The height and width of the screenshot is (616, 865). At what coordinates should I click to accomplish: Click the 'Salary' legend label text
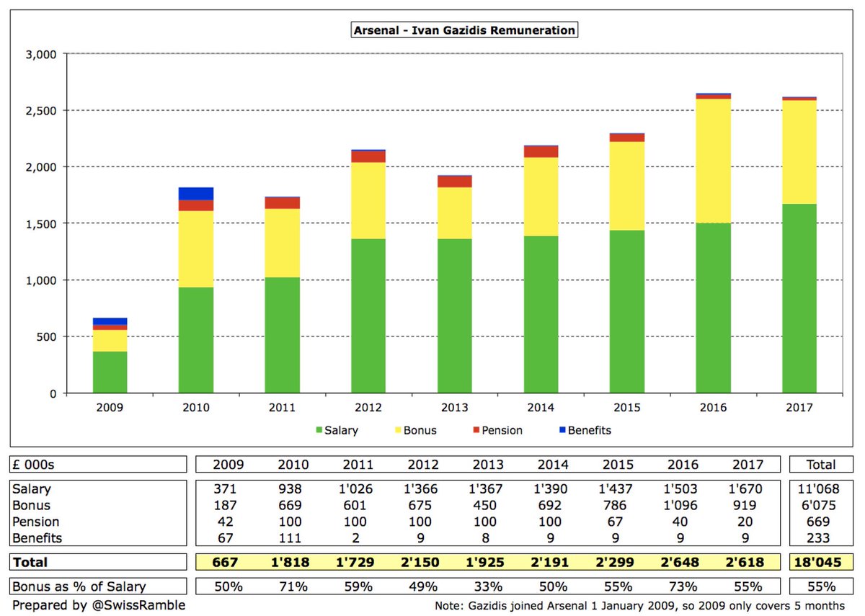pos(342,431)
